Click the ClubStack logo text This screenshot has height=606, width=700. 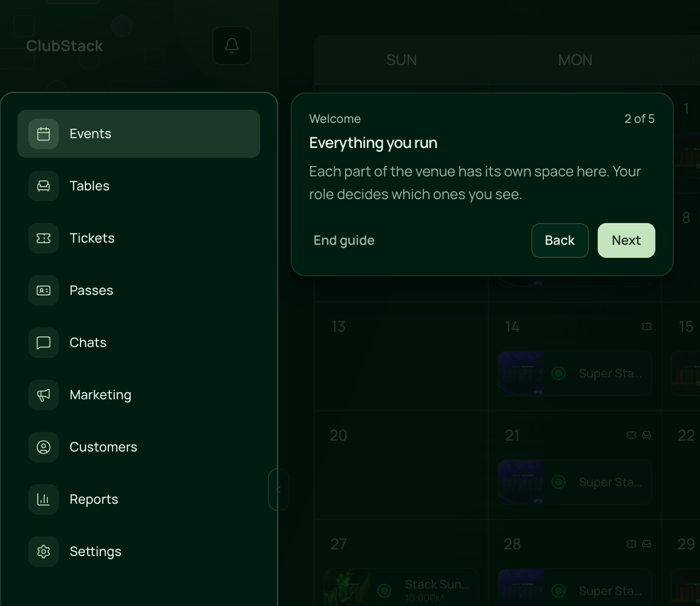(64, 46)
